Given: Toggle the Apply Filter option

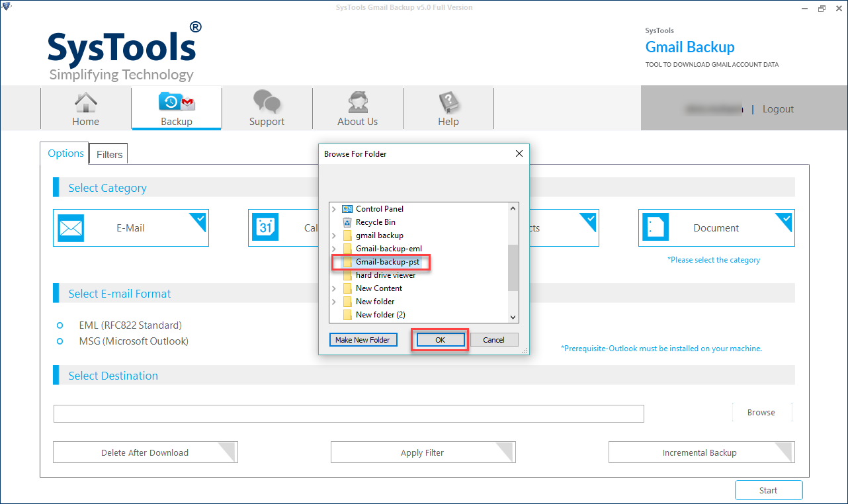Looking at the screenshot, I should tap(423, 452).
